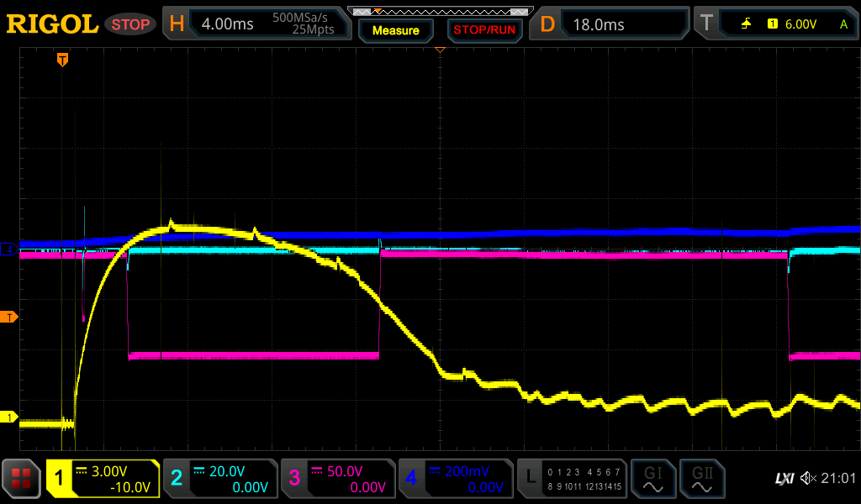Open delay D 18.0ms settings
This screenshot has width=861, height=504.
pos(610,24)
